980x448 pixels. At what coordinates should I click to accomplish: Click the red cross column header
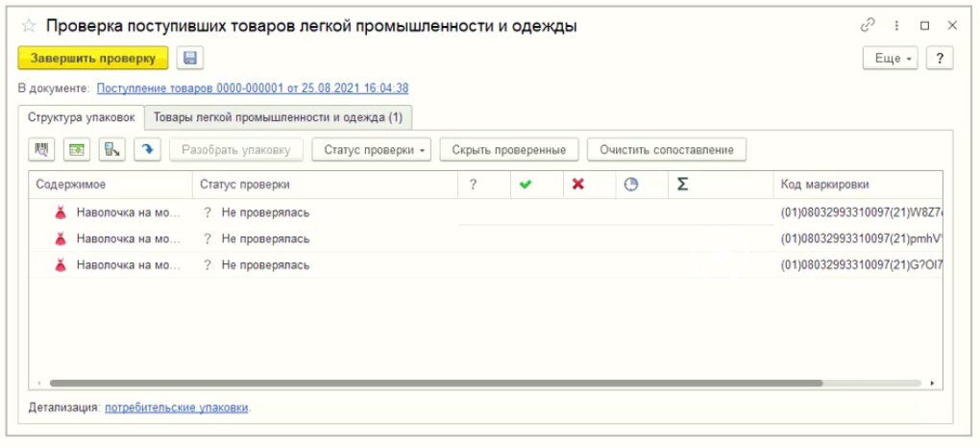click(x=577, y=185)
